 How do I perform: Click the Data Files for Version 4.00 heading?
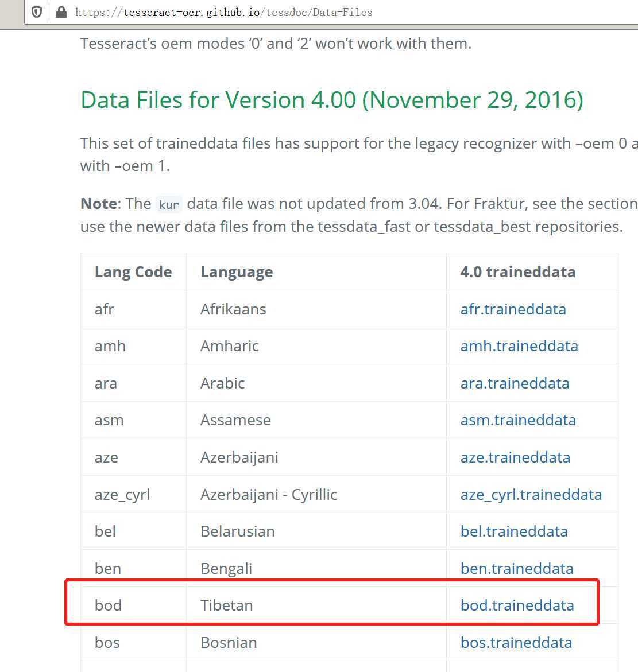332,100
